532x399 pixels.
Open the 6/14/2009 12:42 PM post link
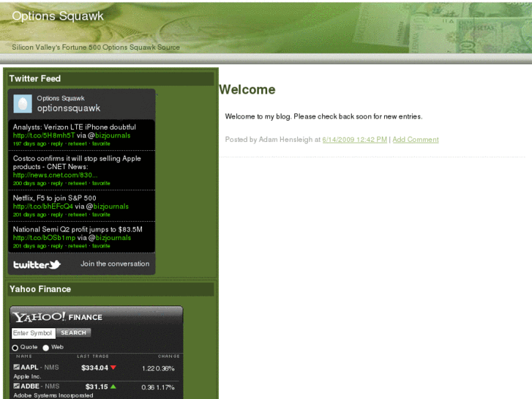click(355, 140)
